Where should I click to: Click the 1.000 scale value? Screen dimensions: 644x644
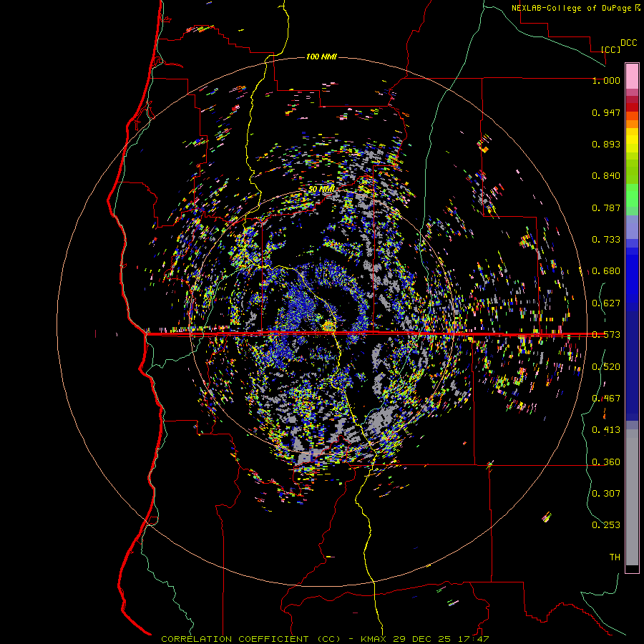606,80
